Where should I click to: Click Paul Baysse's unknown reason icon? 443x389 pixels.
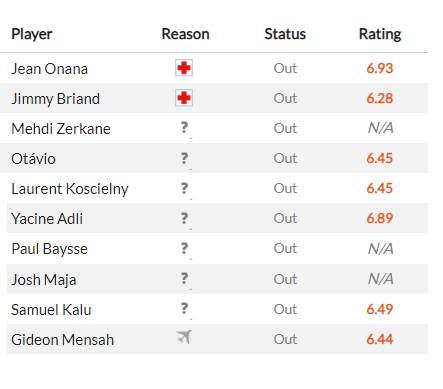pos(184,248)
